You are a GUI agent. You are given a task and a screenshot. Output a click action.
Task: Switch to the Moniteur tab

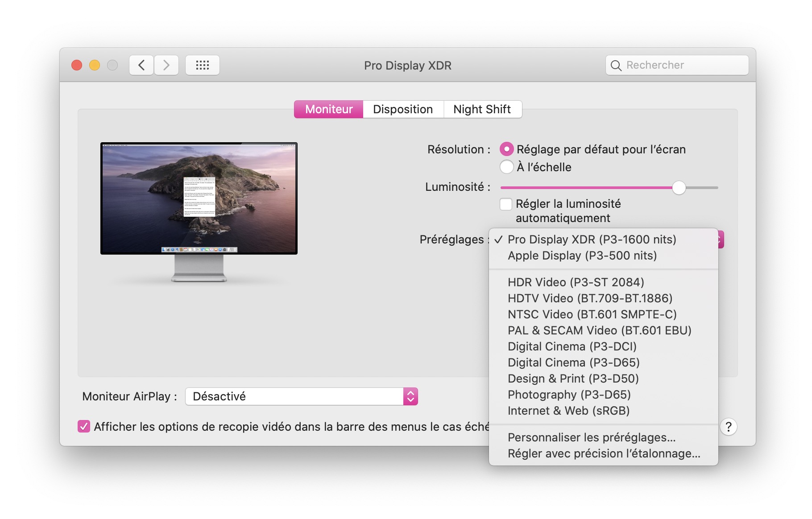(x=329, y=109)
